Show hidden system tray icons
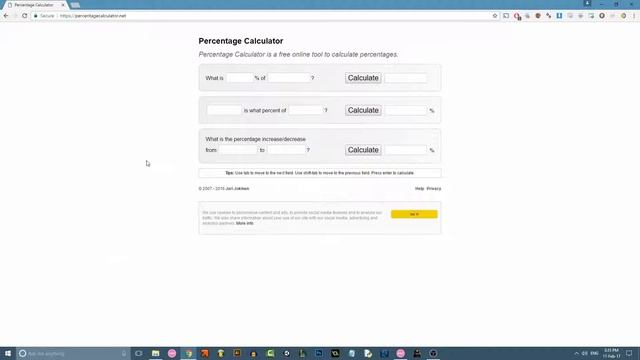This screenshot has height=360, width=640. [576, 353]
